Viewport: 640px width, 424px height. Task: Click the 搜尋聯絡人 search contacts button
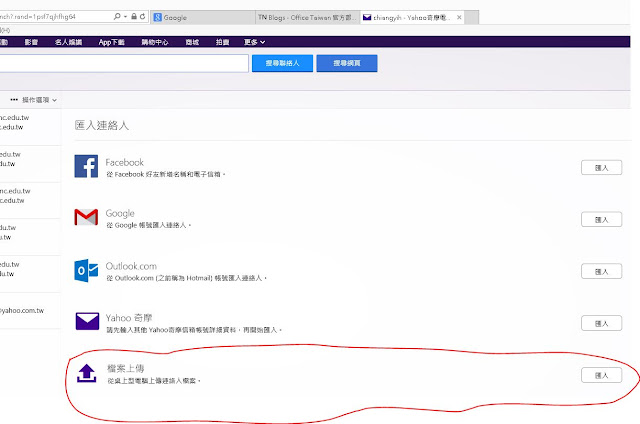click(x=282, y=63)
